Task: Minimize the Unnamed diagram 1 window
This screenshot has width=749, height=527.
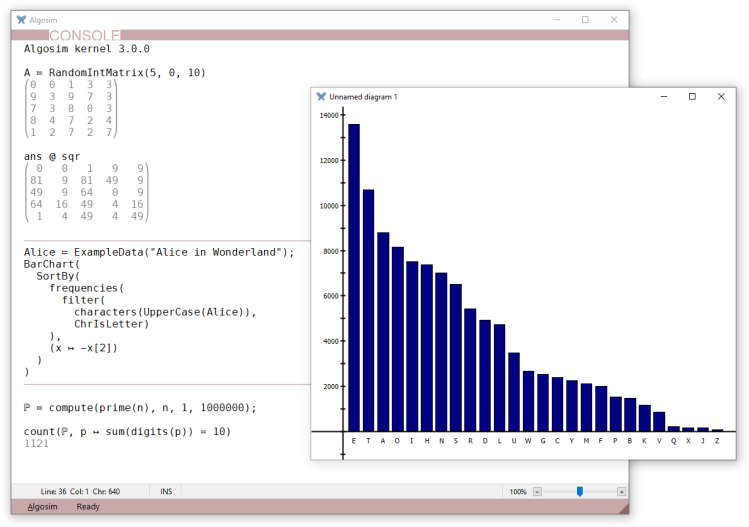Action: pyautogui.click(x=663, y=97)
